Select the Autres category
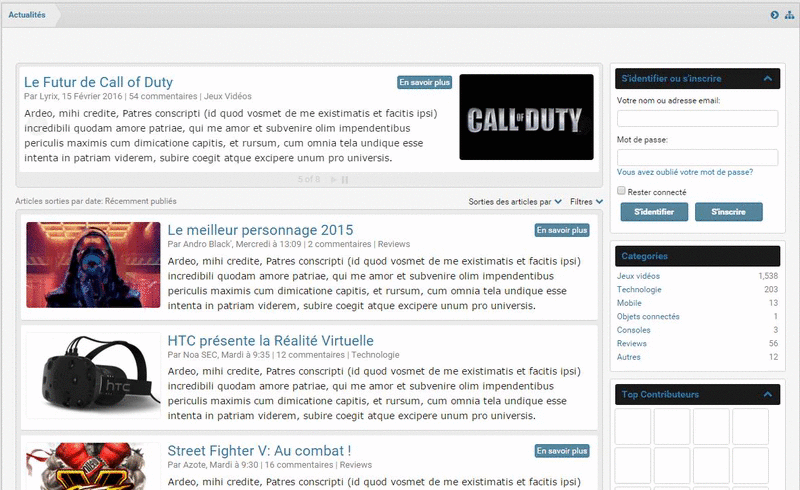 (x=629, y=357)
